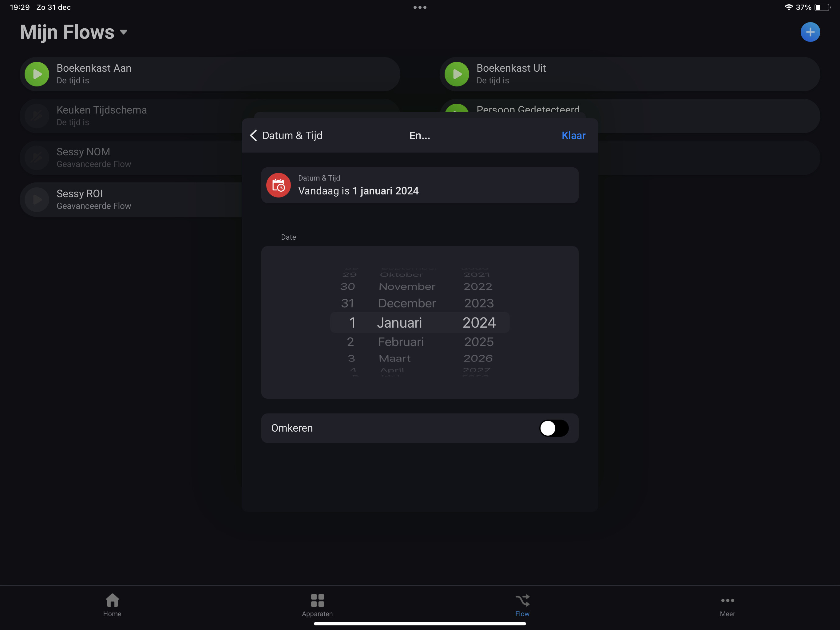The image size is (840, 630).
Task: Select Februari in the month picker wheel
Action: point(401,342)
